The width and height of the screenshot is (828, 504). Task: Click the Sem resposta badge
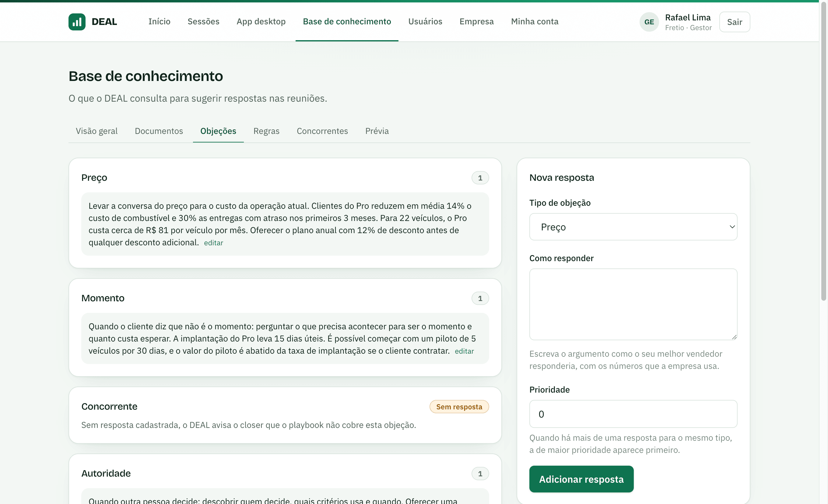[x=459, y=407]
